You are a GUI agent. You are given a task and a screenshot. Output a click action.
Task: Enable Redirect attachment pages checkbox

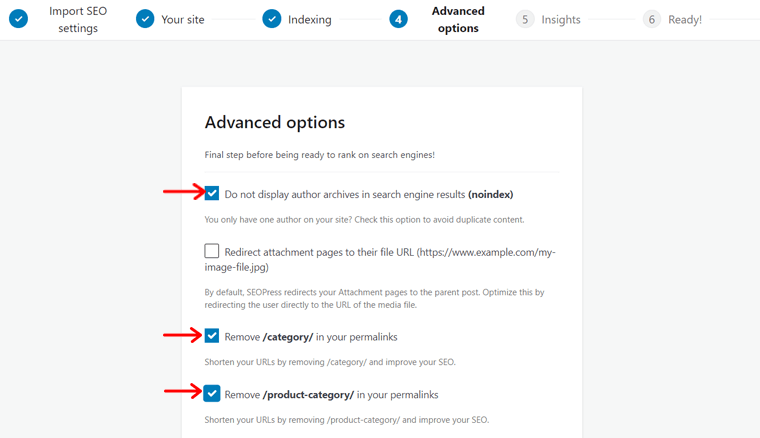click(x=212, y=251)
